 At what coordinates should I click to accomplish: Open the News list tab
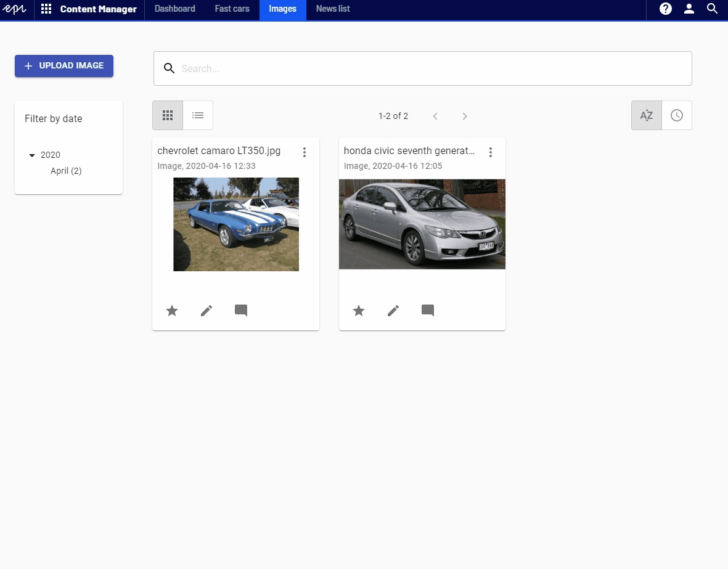click(x=332, y=9)
